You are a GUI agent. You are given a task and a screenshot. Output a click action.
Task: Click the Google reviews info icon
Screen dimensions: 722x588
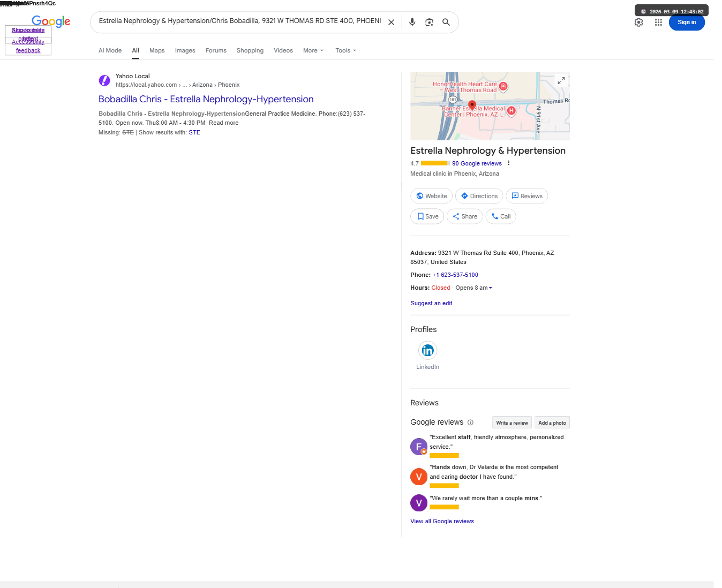click(470, 423)
